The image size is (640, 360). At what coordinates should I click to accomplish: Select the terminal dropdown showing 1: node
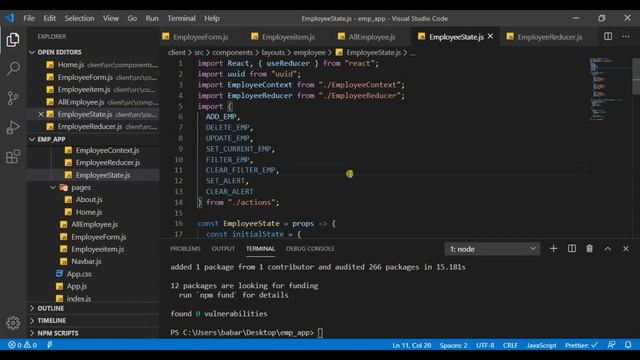(492, 249)
